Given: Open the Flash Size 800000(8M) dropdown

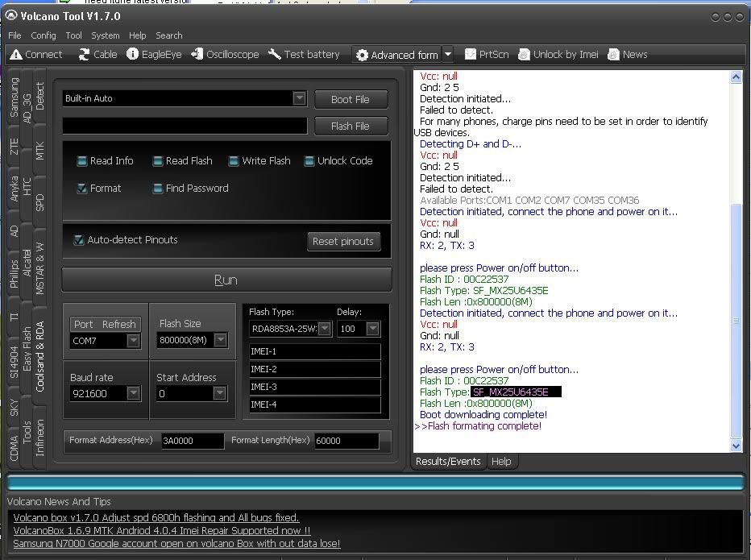Looking at the screenshot, I should pyautogui.click(x=220, y=340).
